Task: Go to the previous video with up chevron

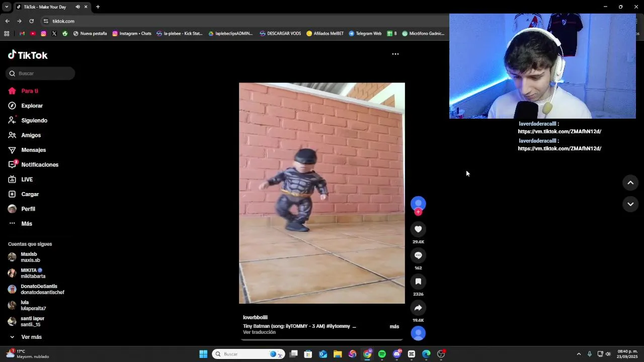Action: [630, 183]
